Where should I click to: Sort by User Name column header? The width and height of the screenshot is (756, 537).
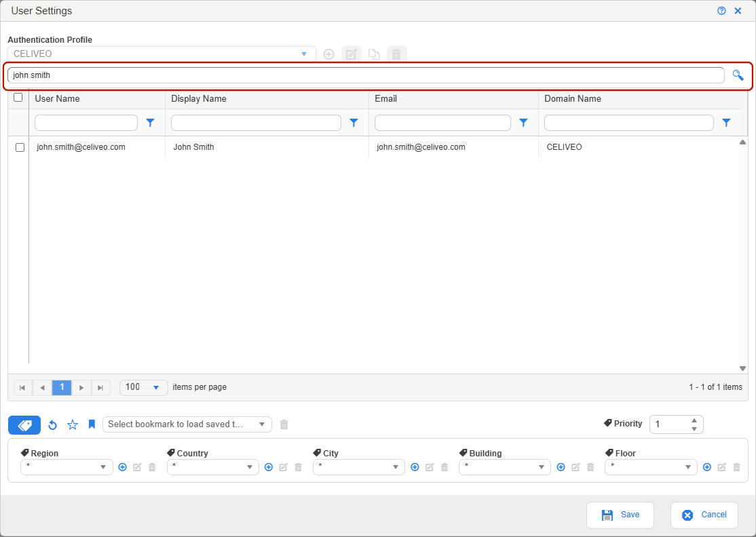coord(58,98)
